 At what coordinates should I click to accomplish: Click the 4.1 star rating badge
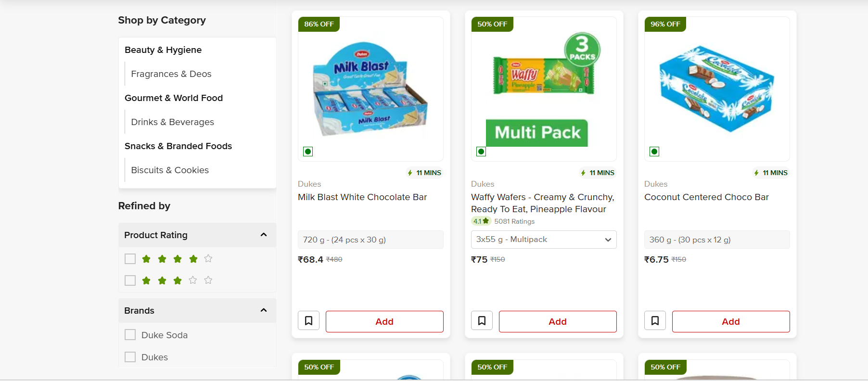point(481,221)
